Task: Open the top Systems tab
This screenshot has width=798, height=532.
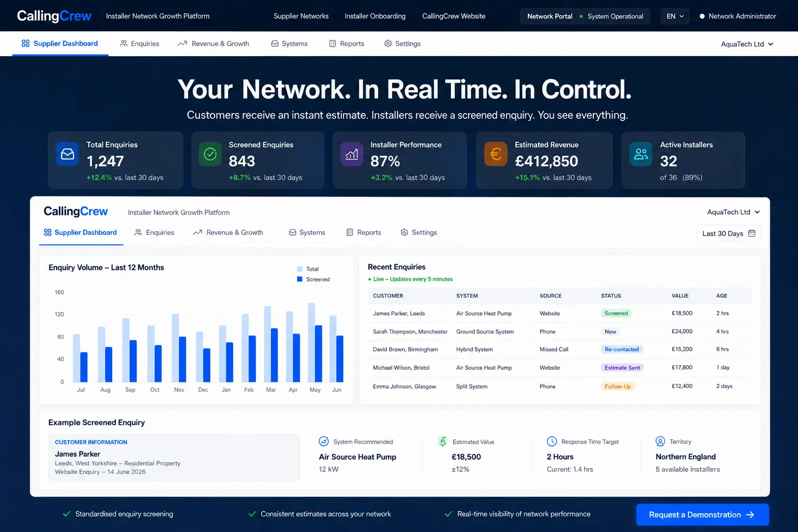Action: pyautogui.click(x=289, y=44)
